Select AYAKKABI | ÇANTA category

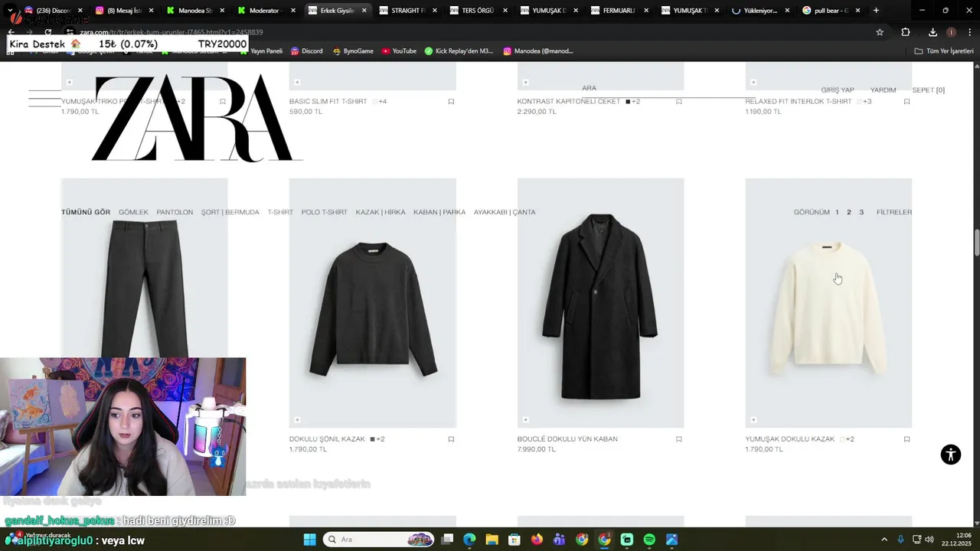pos(505,212)
